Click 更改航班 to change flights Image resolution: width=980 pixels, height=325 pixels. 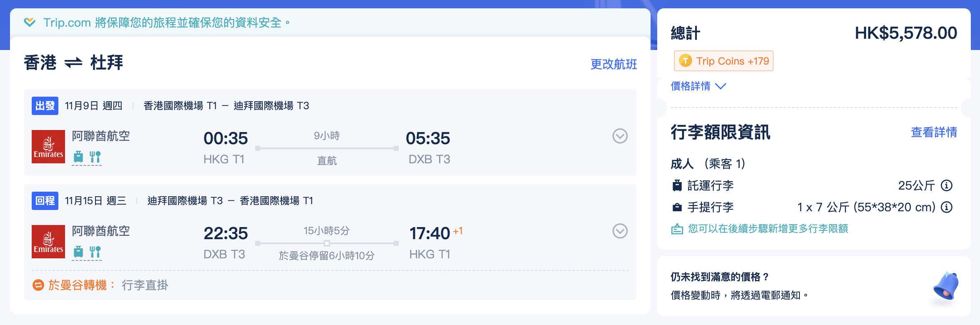pyautogui.click(x=613, y=64)
